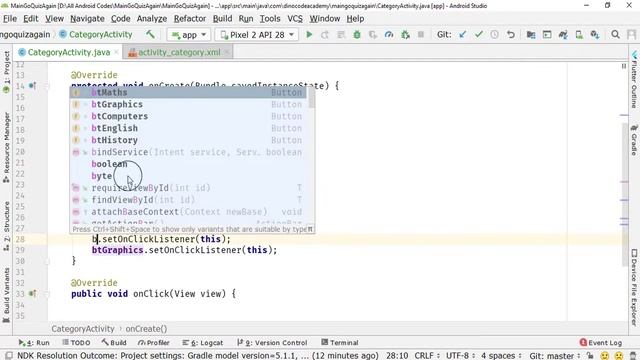Screen dimensions: 640x360
Task: Open Search Everywhere magnifier icon
Action: tap(616, 35)
